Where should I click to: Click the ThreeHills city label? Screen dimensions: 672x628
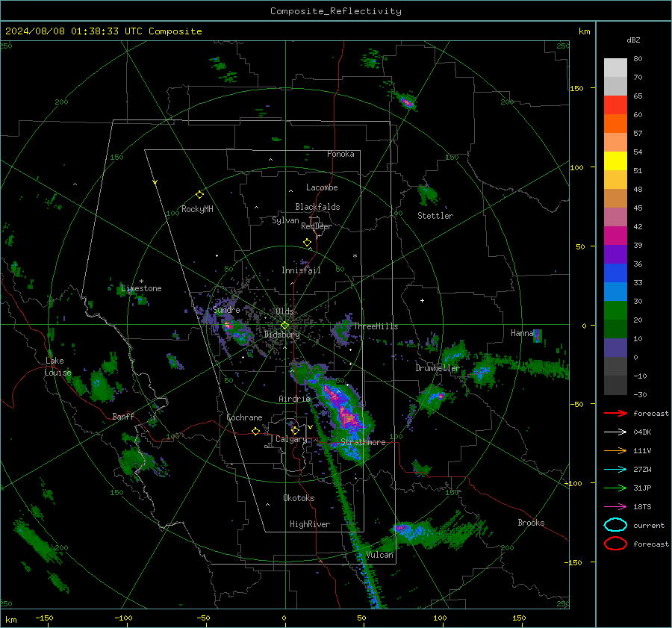pos(376,326)
